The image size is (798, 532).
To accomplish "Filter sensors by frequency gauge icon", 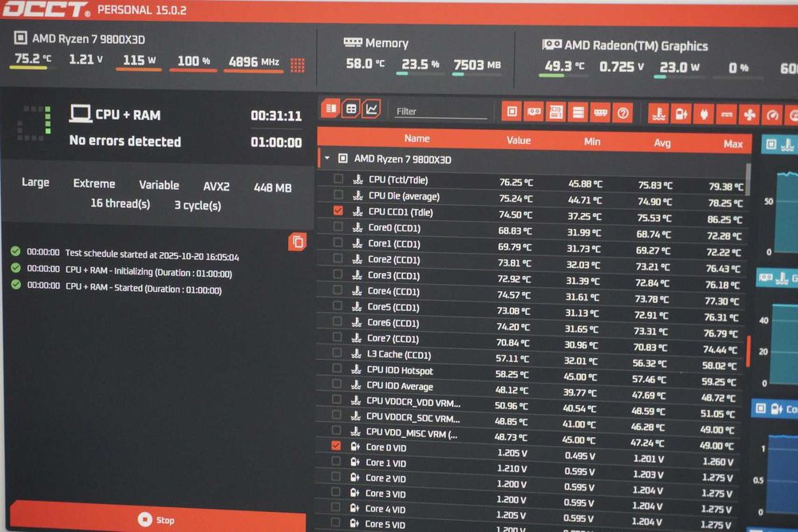I will 772,116.
